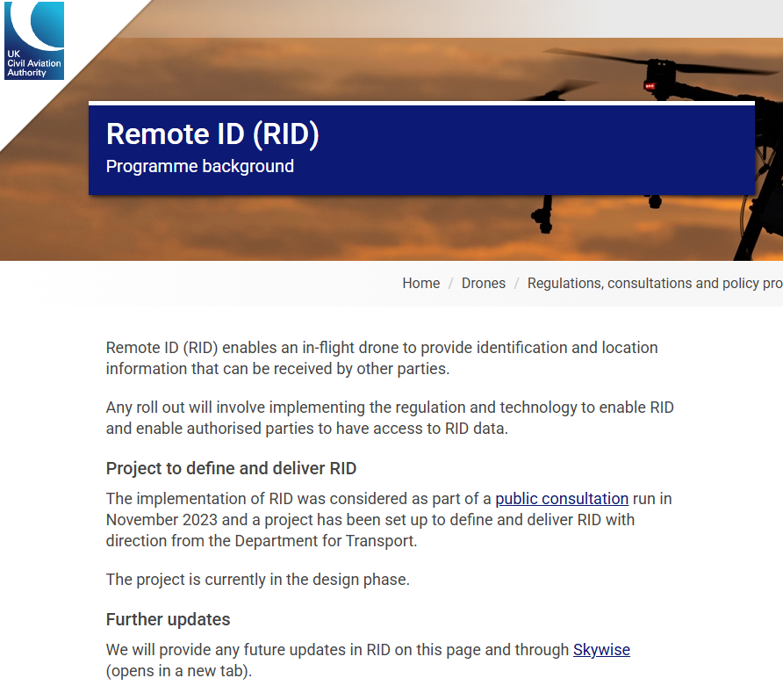Click the UK Civil Aviation Authority logo
Screen dimensions: 783x700
tap(34, 40)
